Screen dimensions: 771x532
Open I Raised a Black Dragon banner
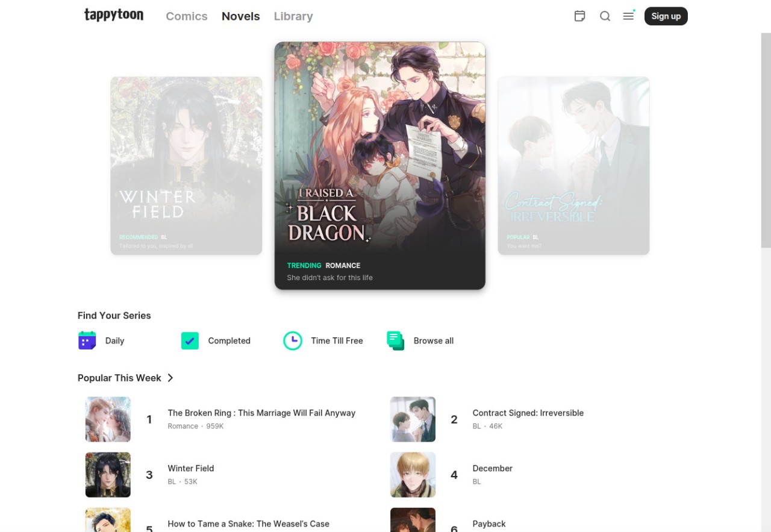tap(379, 166)
